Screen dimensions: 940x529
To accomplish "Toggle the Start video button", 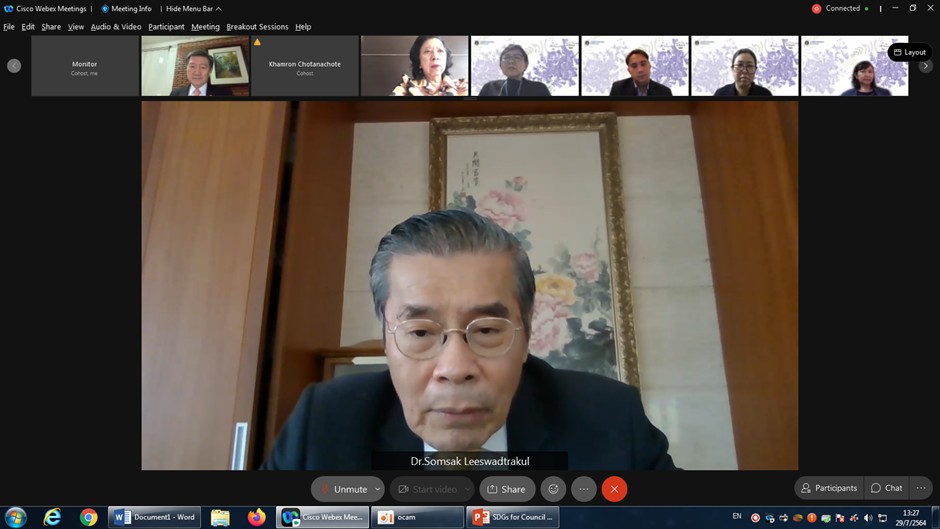I will click(x=430, y=489).
